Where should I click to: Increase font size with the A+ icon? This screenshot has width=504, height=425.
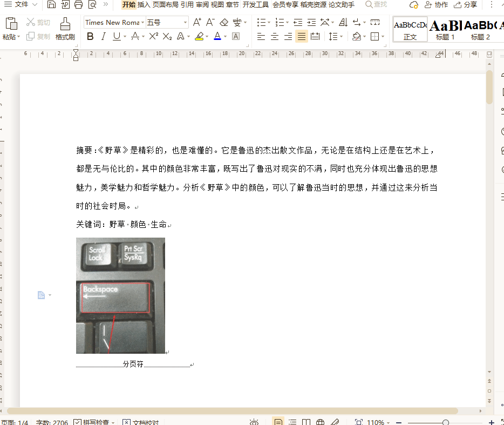[197, 22]
